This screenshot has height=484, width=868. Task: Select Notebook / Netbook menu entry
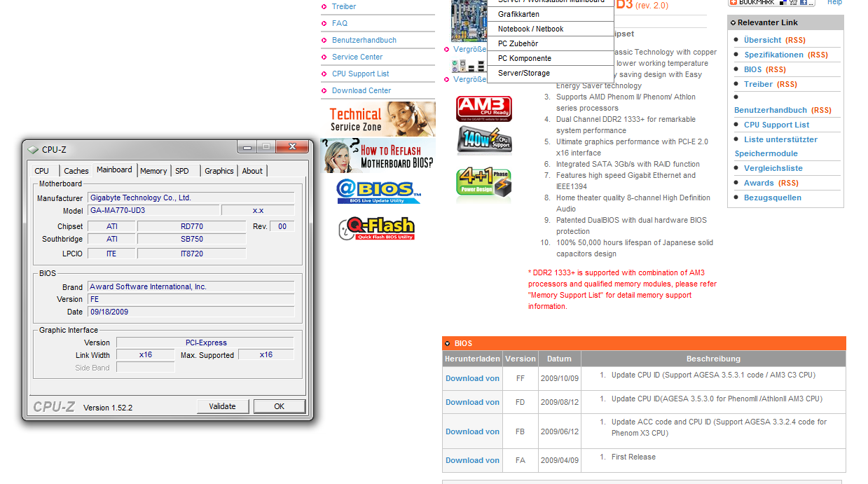click(551, 29)
